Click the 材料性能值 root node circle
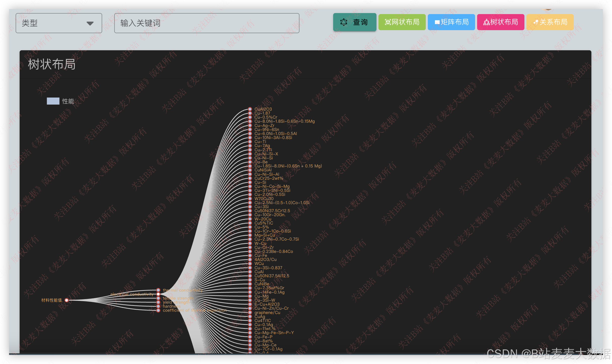The image size is (612, 364). [x=67, y=300]
